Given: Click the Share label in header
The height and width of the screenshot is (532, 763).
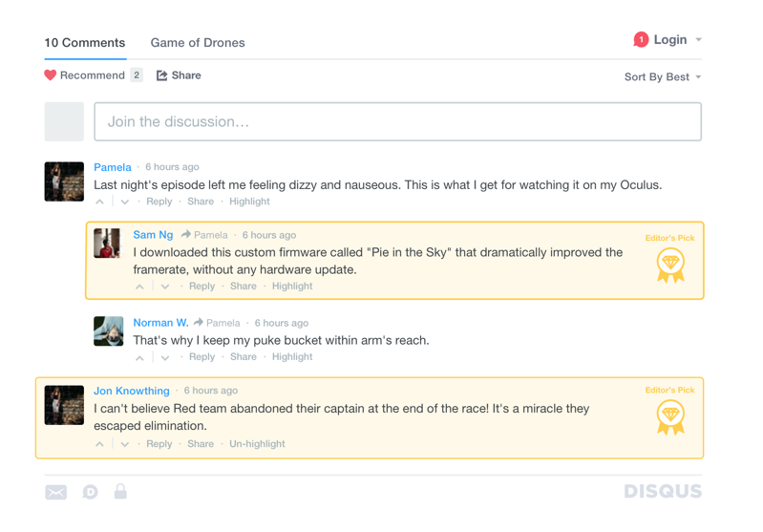Looking at the screenshot, I should (x=186, y=75).
